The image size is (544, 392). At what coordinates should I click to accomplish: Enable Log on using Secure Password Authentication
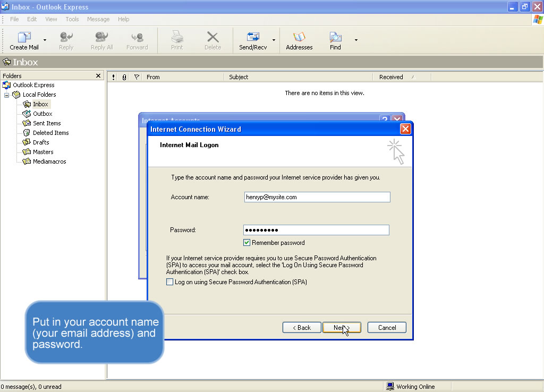(x=170, y=282)
